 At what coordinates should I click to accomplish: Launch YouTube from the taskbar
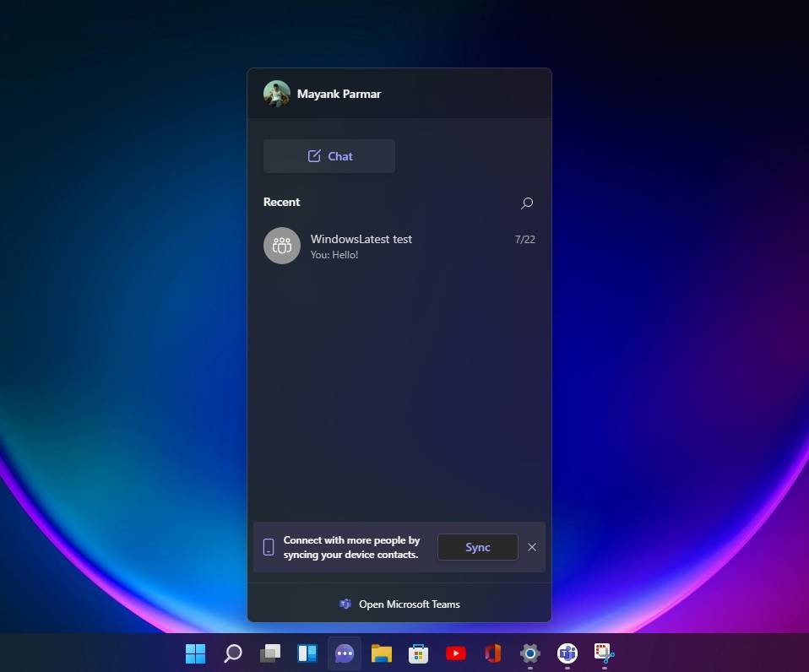point(456,653)
